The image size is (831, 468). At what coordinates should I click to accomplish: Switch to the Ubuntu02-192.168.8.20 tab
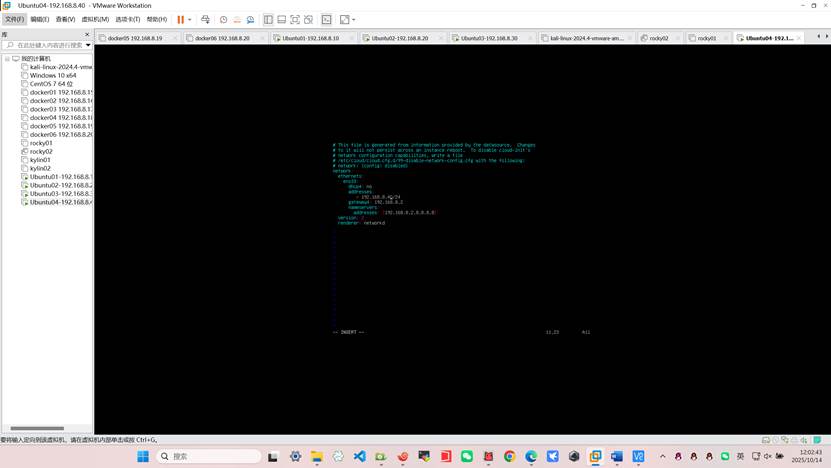pos(400,38)
